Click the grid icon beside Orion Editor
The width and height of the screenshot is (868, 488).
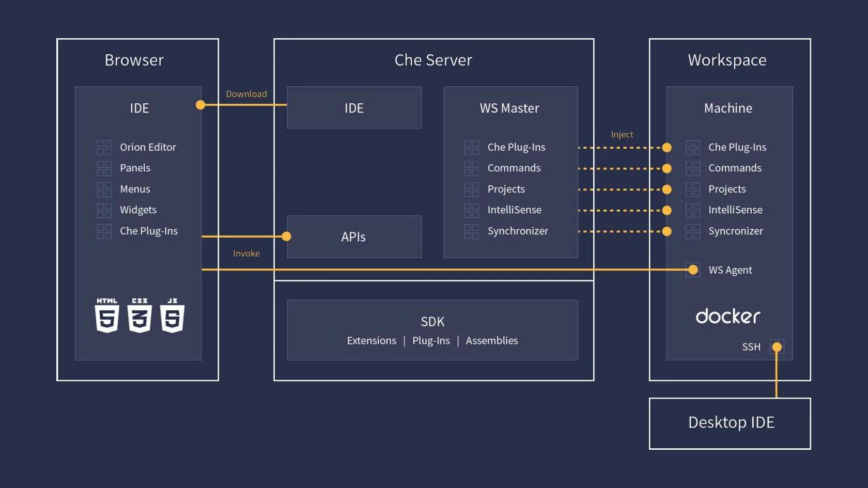click(x=104, y=148)
